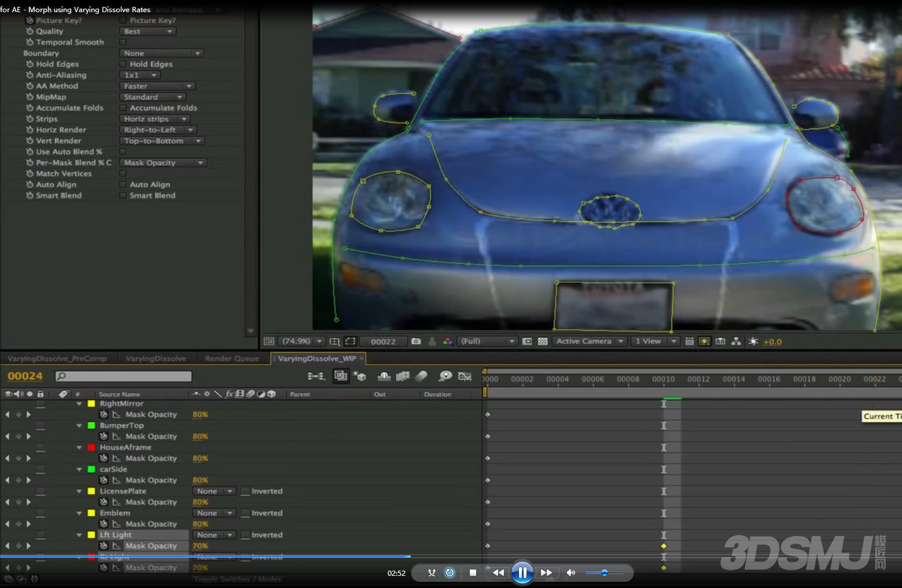This screenshot has height=588, width=902.
Task: Click the reset exposure aperture icon
Action: click(x=753, y=341)
